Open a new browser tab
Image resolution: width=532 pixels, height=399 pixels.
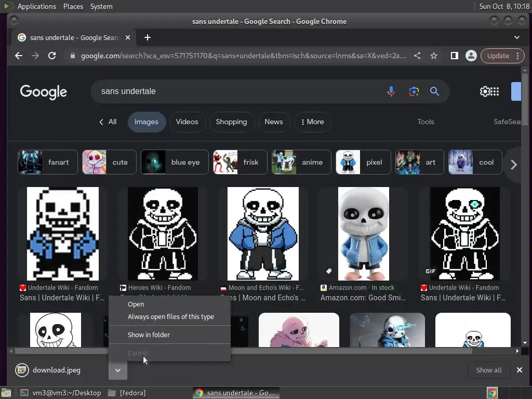(x=147, y=37)
